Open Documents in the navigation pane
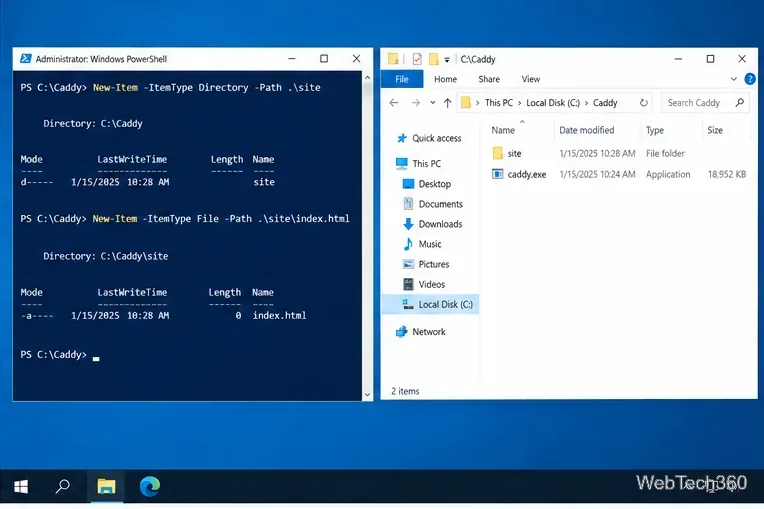Viewport: 764px width, 509px height. tap(440, 204)
